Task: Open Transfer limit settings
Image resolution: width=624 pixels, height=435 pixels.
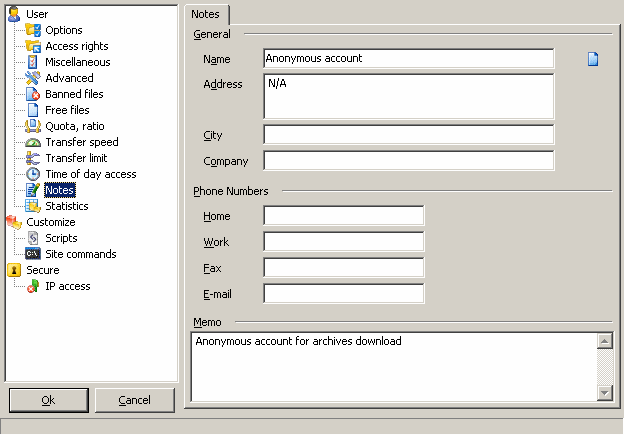Action: (76, 158)
